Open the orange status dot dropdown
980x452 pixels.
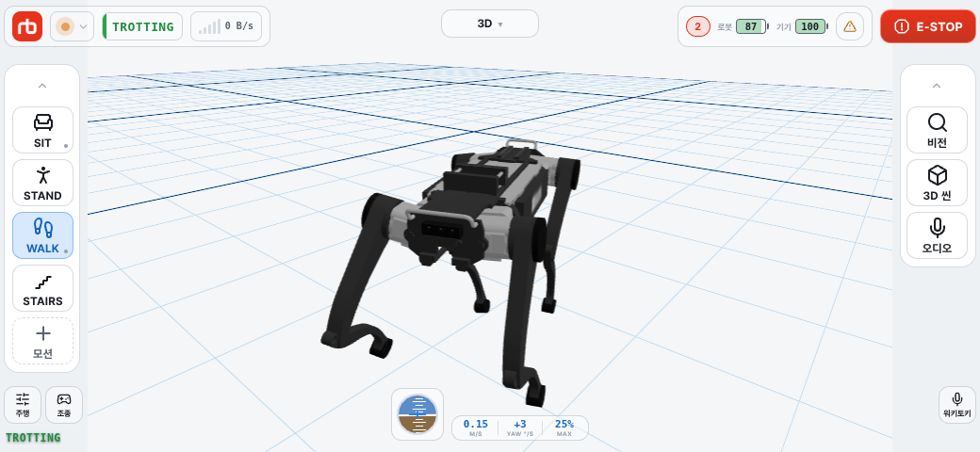pyautogui.click(x=72, y=27)
